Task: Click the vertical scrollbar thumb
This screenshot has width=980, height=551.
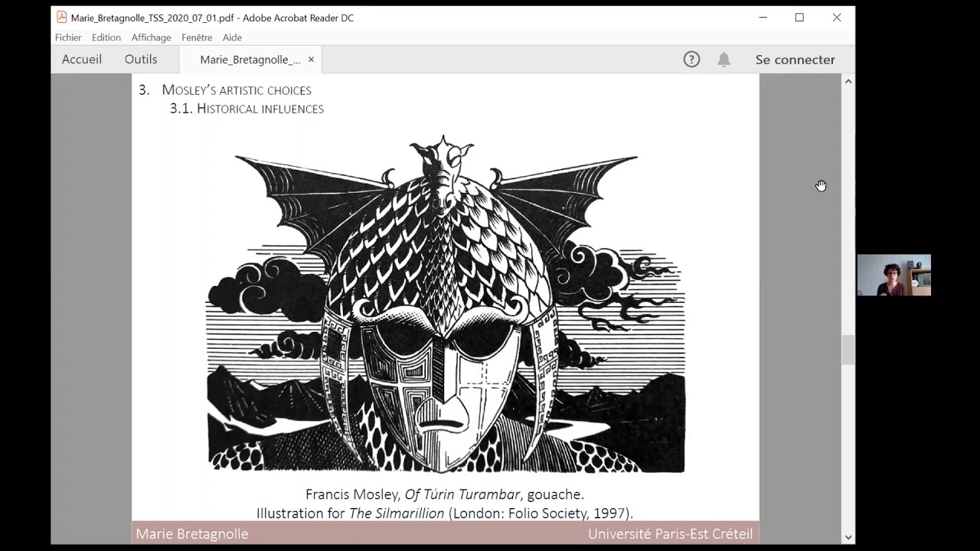Action: [x=848, y=350]
